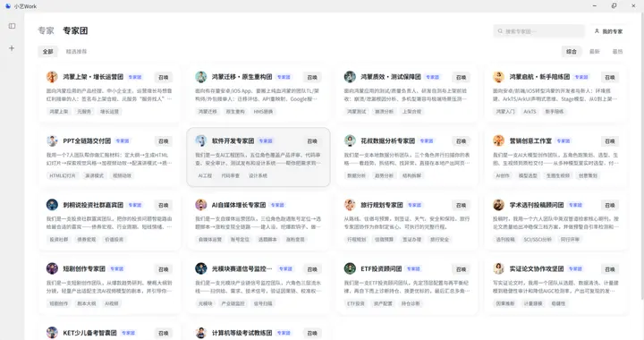This screenshot has height=340, width=644.
Task: Click the 专家团 badge on 软件开发专家团
Action: (266, 140)
